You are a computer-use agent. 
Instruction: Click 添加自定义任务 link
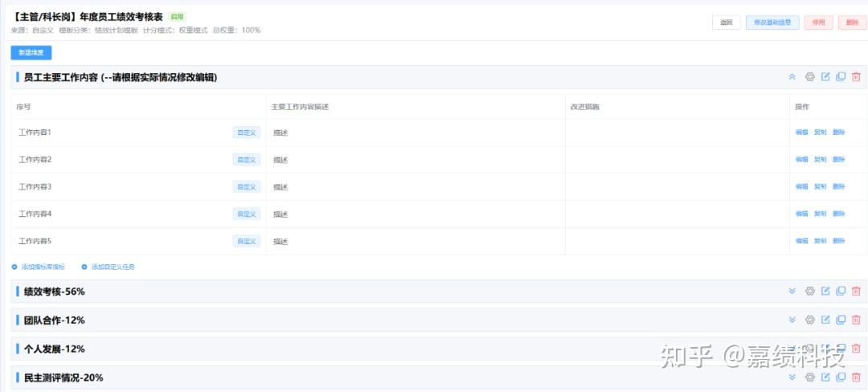[x=108, y=267]
